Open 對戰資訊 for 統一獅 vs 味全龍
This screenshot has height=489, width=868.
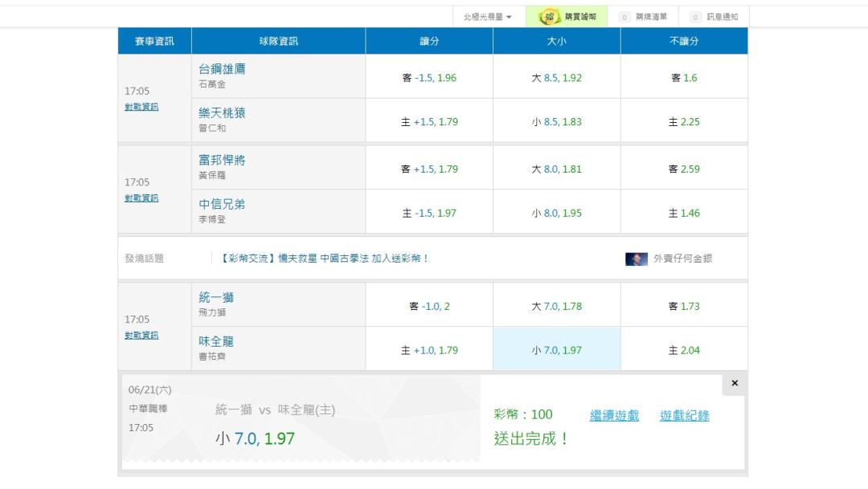click(141, 335)
